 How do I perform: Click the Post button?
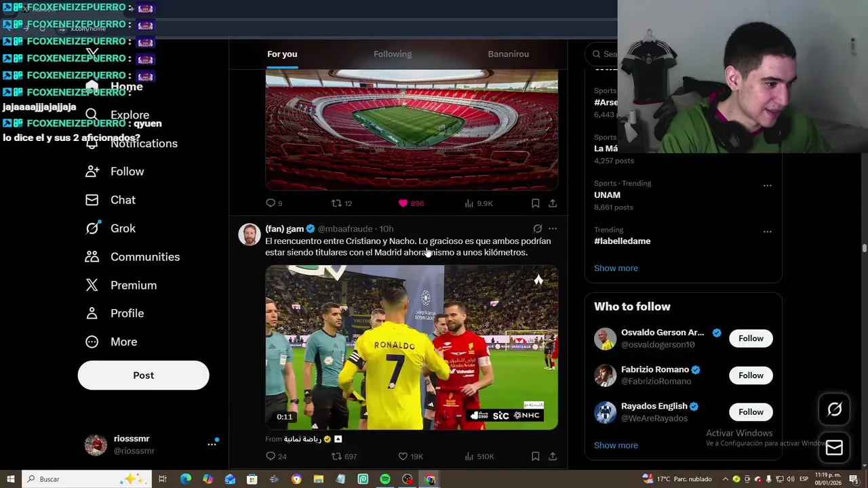pos(143,375)
